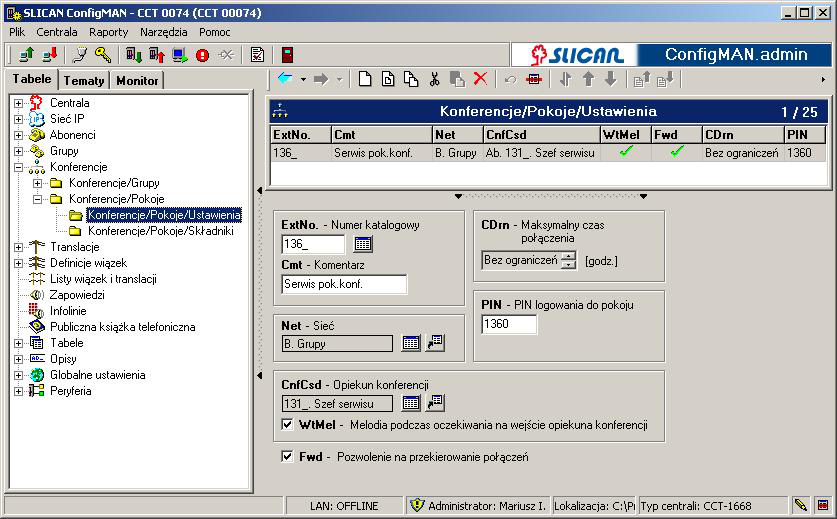The width and height of the screenshot is (837, 519).
Task: Click the LAN: OFFLINE status entry
Action: 344,506
